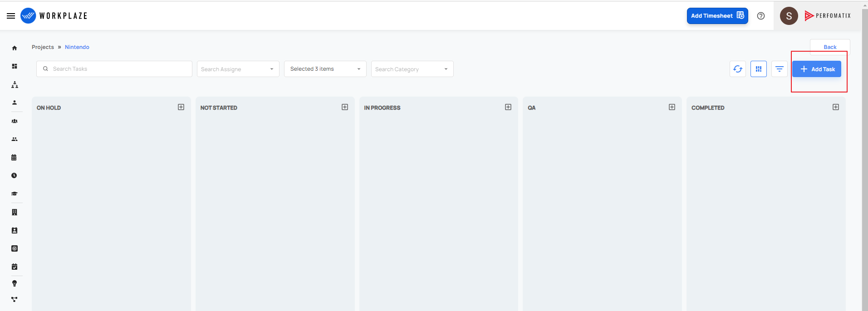Click the Perfomatix company logo
868x311 pixels.
(x=828, y=16)
